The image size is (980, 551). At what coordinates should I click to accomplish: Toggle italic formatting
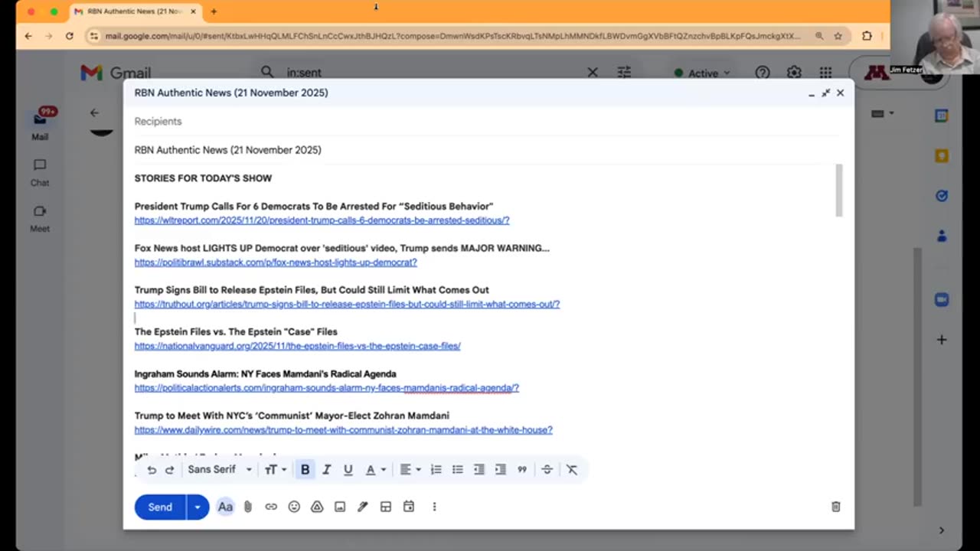pos(326,470)
